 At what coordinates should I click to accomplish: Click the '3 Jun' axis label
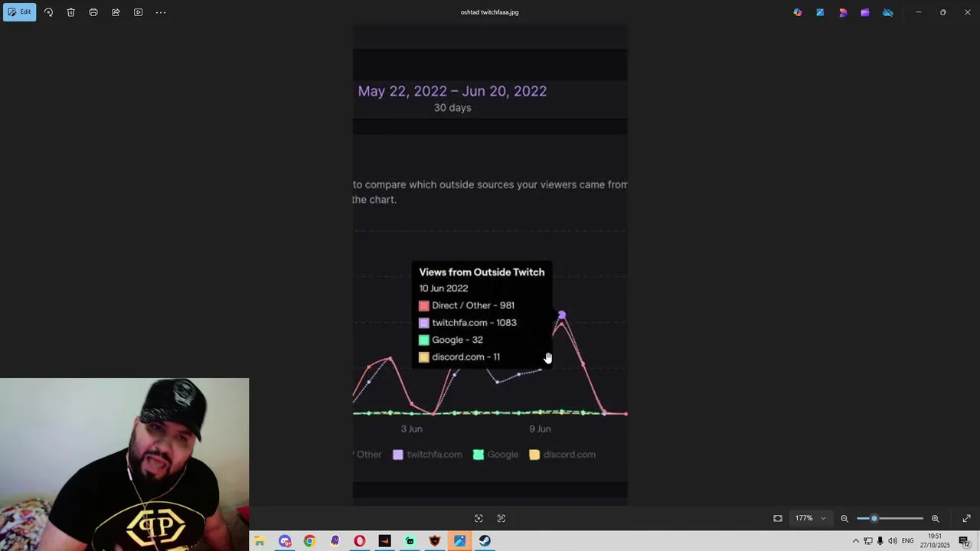pyautogui.click(x=411, y=429)
